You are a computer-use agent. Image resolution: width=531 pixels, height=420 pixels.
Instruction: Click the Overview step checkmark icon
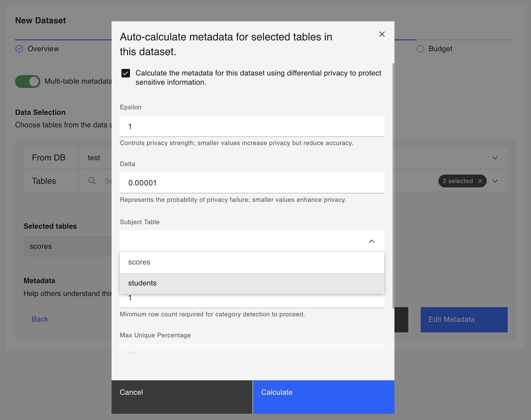pyautogui.click(x=19, y=49)
